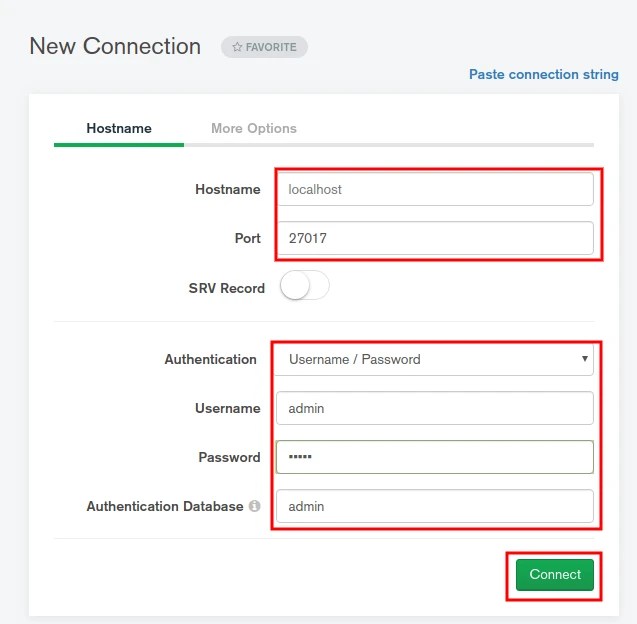Focus the Password input field
637x624 pixels.
click(x=434, y=457)
